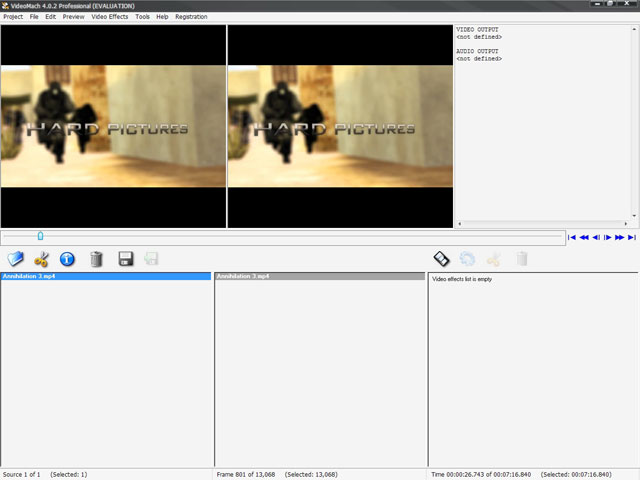
Task: Open the Registration menu
Action: pyautogui.click(x=191, y=17)
